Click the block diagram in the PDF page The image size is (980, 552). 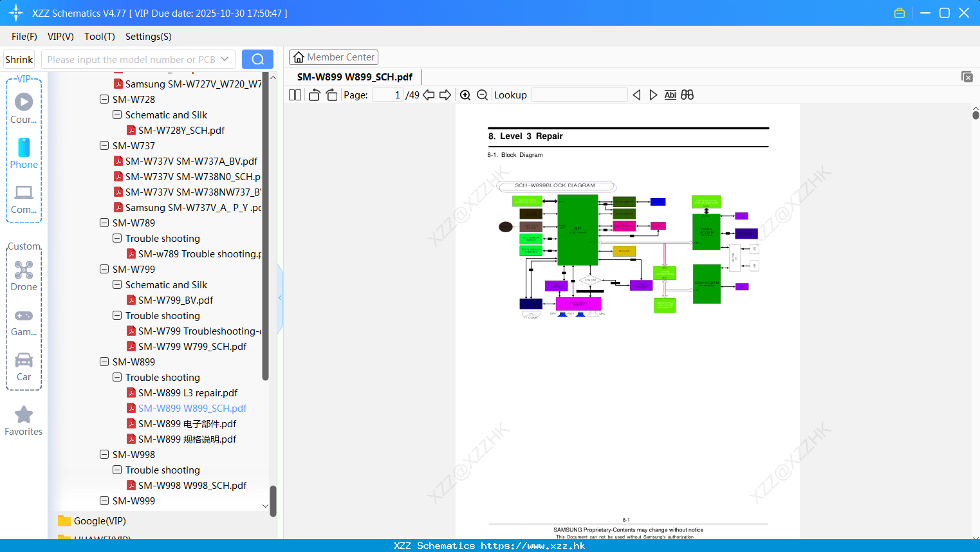pos(629,250)
